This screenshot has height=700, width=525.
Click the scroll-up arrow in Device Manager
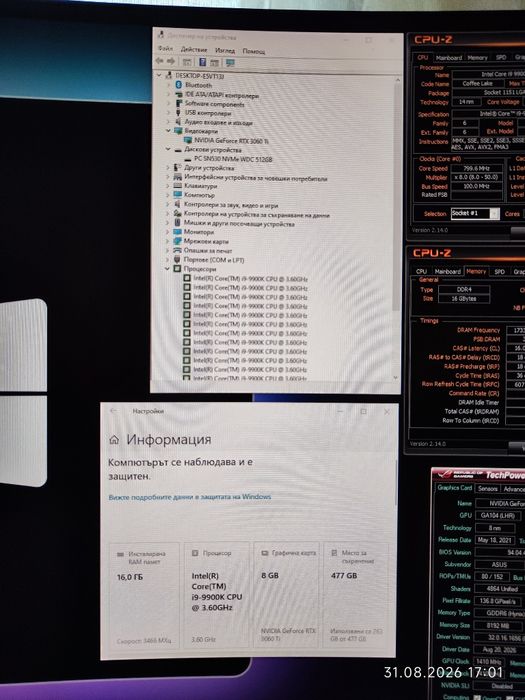point(397,80)
